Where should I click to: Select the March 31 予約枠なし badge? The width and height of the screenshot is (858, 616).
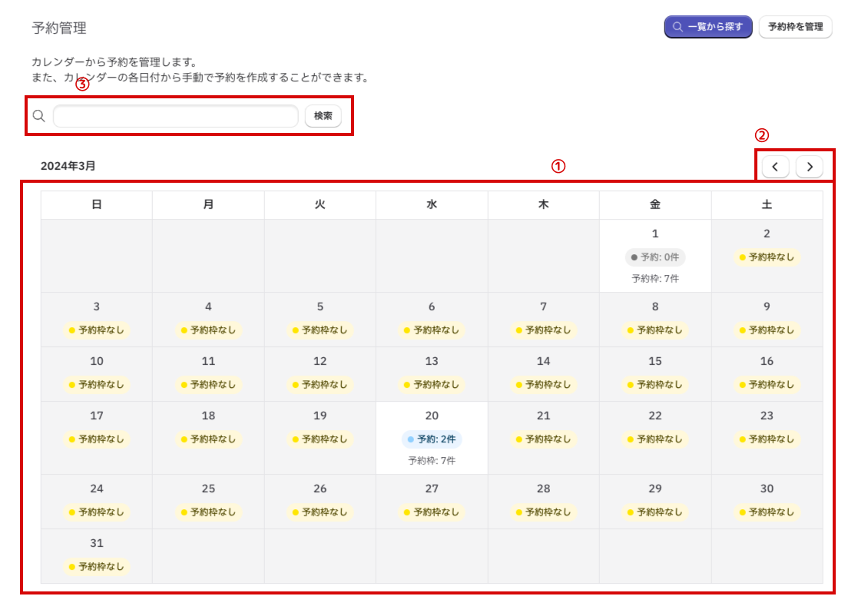(97, 567)
